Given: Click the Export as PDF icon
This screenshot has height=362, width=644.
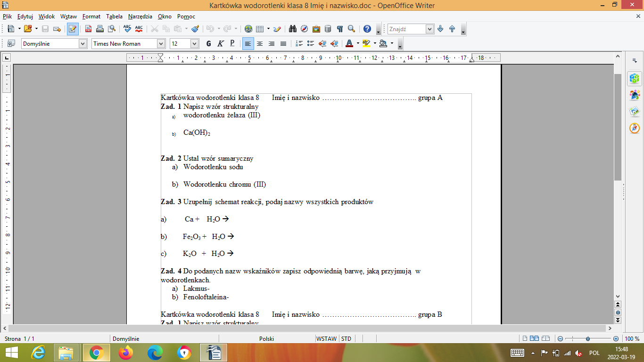Looking at the screenshot, I should [88, 29].
